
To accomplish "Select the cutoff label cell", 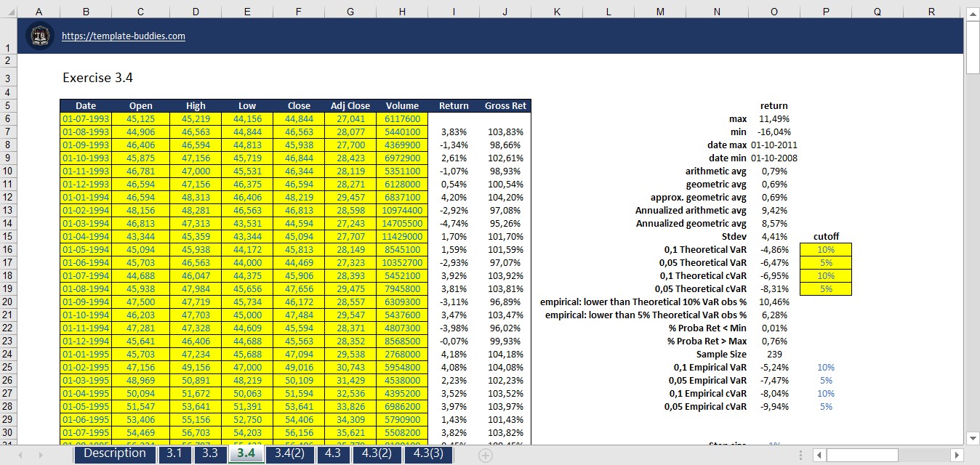I will (825, 236).
